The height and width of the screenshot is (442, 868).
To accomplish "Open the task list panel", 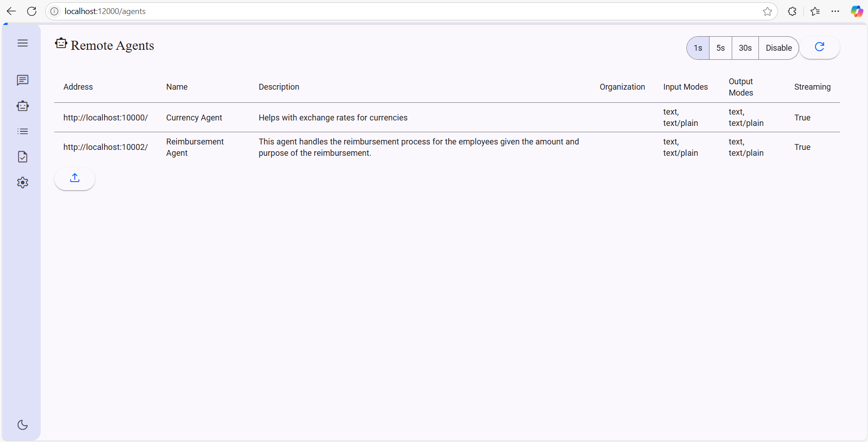I will tap(22, 157).
